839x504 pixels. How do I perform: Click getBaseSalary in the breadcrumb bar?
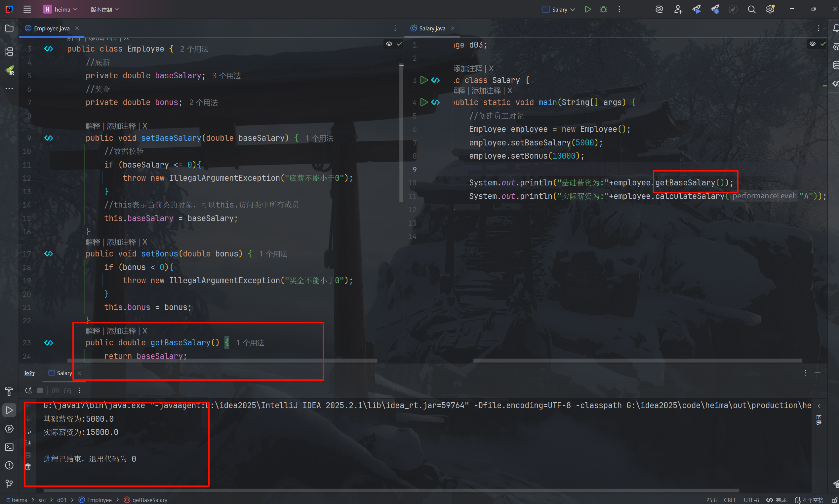click(x=149, y=500)
